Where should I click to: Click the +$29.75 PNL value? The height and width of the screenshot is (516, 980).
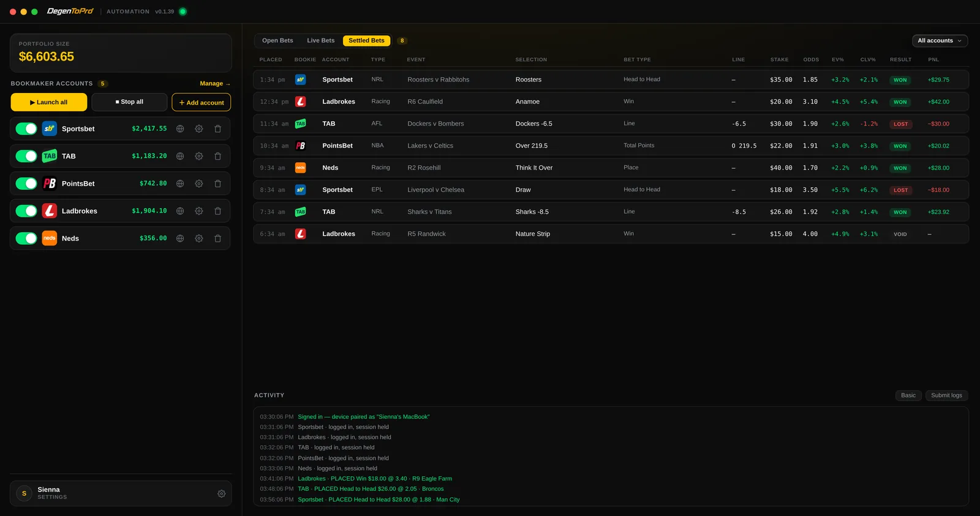point(938,80)
